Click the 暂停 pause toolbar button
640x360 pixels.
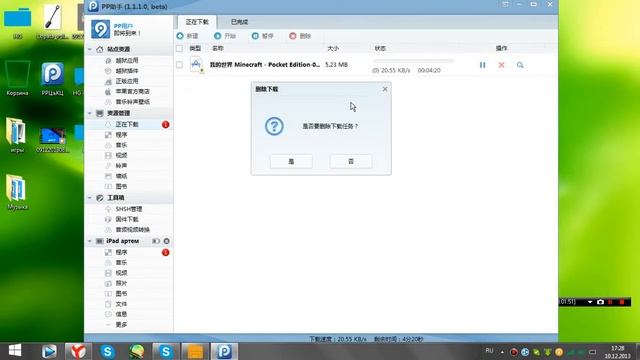tap(262, 36)
